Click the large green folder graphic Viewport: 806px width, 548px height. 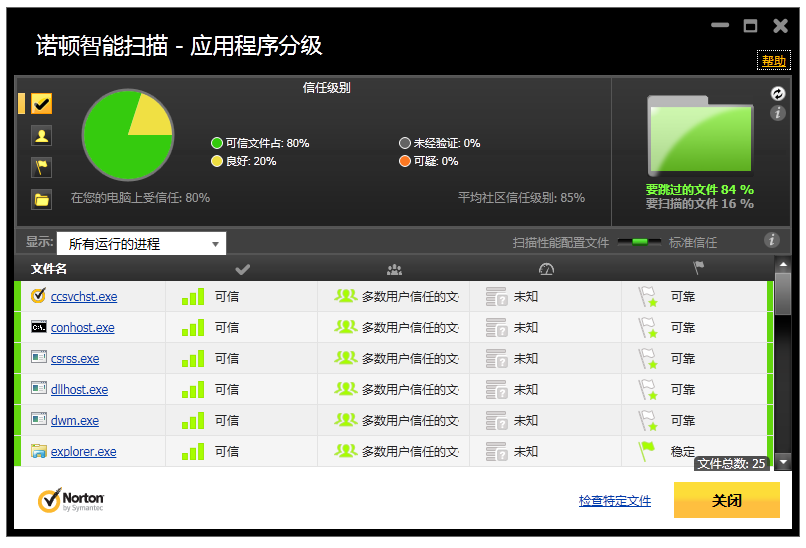coord(700,136)
